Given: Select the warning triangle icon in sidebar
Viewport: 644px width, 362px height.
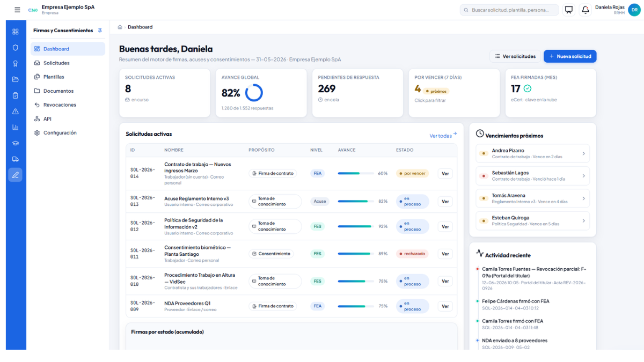Looking at the screenshot, I should [15, 112].
